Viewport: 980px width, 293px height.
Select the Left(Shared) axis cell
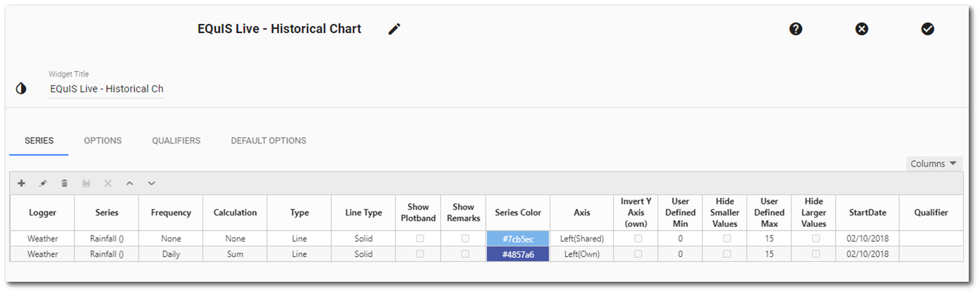[582, 239]
